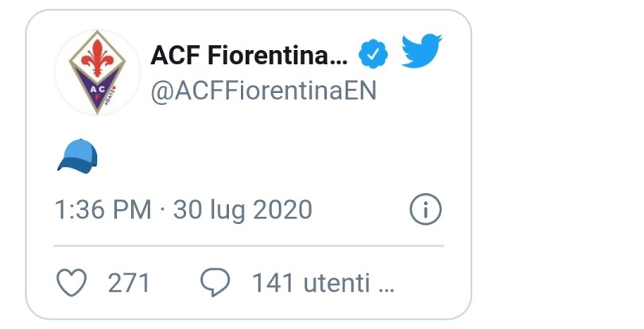Viewport: 644px width, 329px height.
Task: Open the ACF Fiorentina account name
Action: click(239, 56)
